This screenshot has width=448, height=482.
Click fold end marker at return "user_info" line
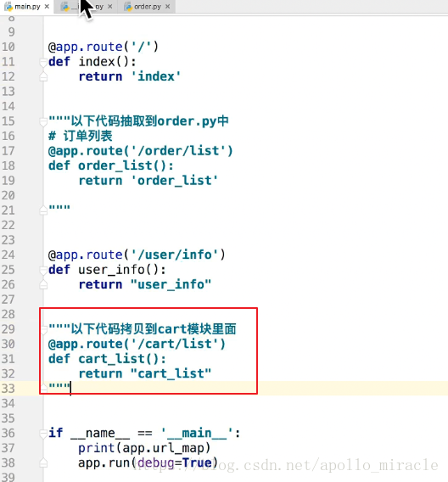coord(43,284)
